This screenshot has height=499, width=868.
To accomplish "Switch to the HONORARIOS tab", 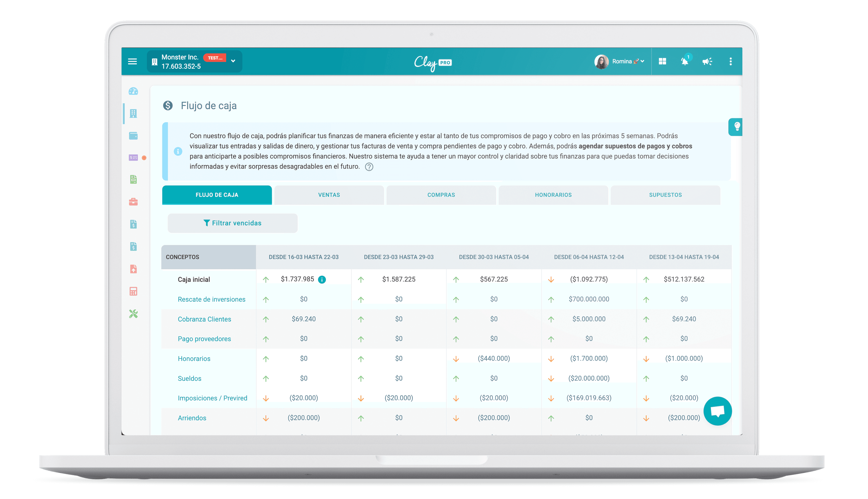I will 553,195.
